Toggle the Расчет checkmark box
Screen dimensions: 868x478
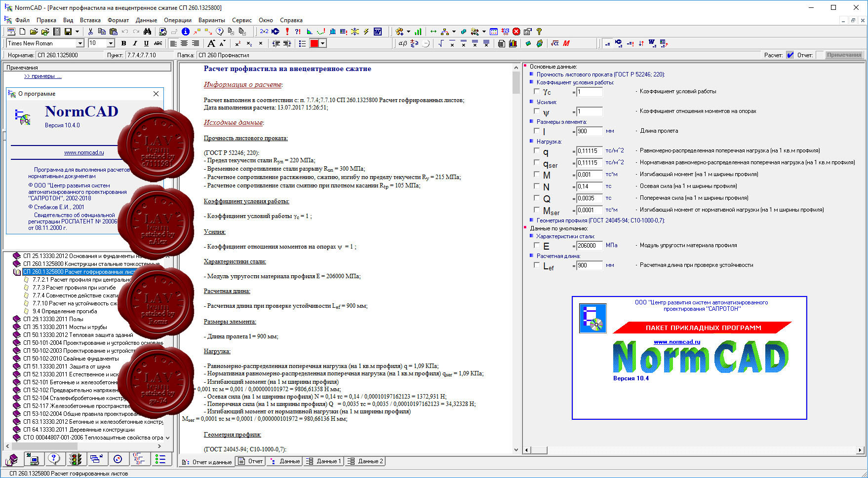coord(790,55)
